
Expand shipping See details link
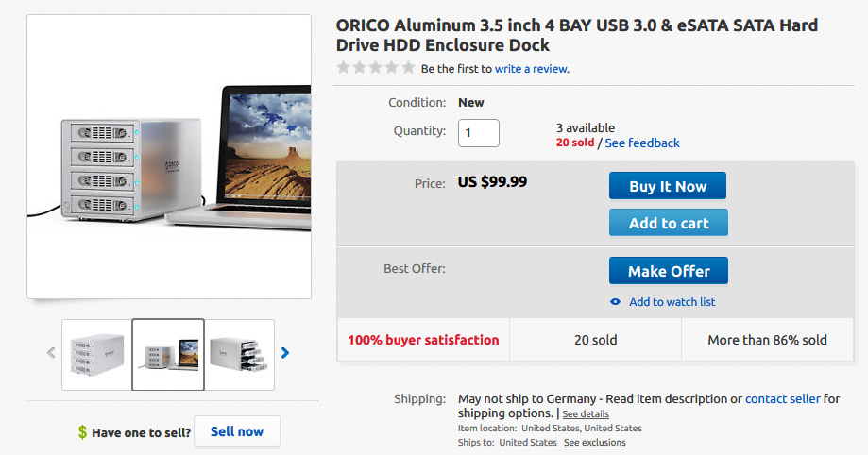click(x=586, y=414)
